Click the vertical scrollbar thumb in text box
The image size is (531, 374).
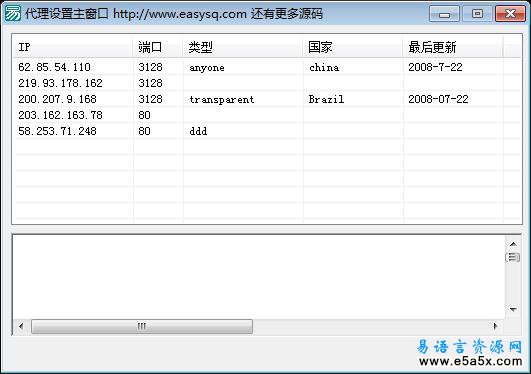(x=513, y=257)
